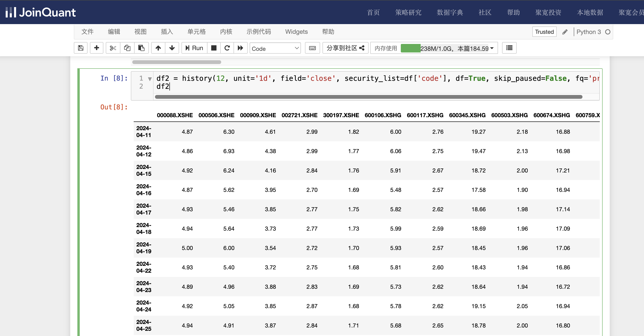Viewport: 644px width, 336px height.
Task: Click the 分享到社区 button
Action: [x=345, y=48]
